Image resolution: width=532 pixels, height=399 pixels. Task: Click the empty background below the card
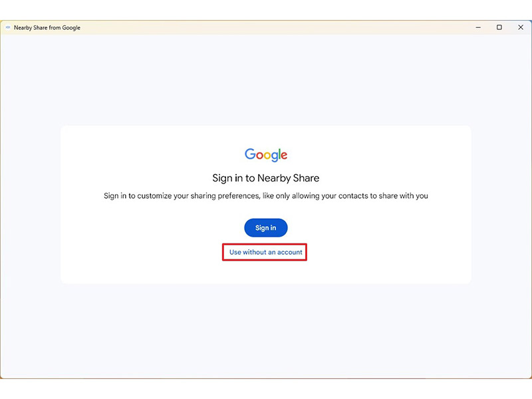[x=266, y=329]
